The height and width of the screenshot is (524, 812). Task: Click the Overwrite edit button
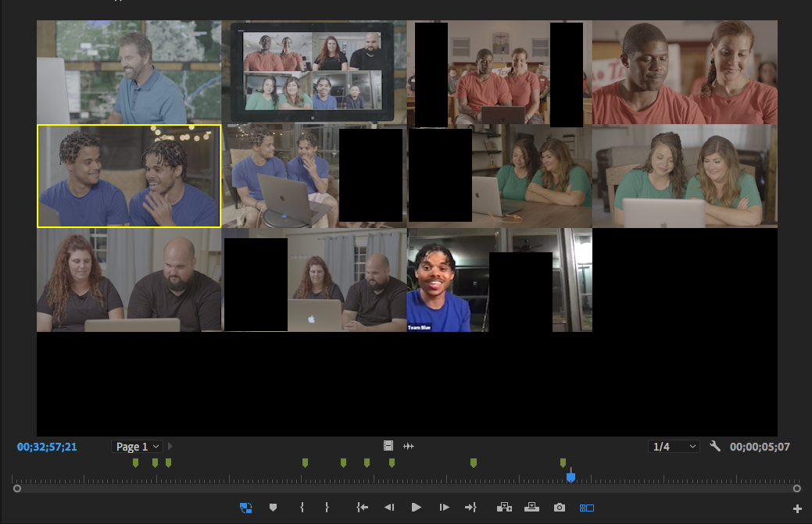click(532, 508)
